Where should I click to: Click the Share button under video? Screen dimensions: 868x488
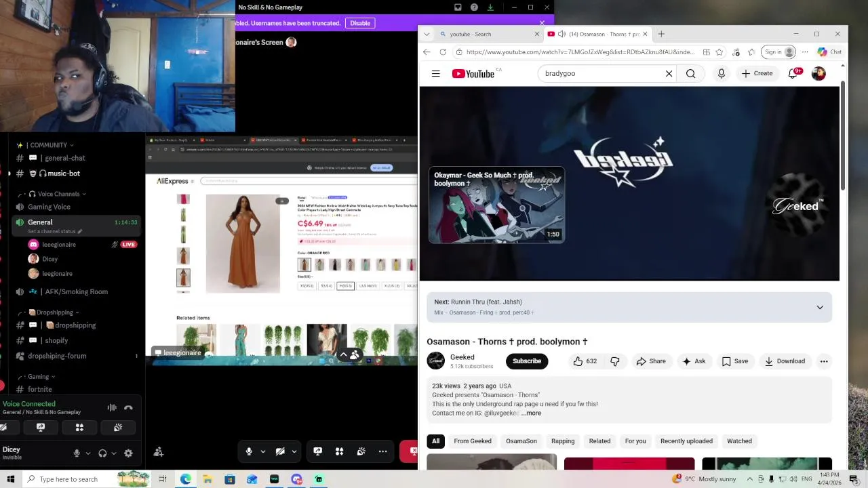[651, 361]
